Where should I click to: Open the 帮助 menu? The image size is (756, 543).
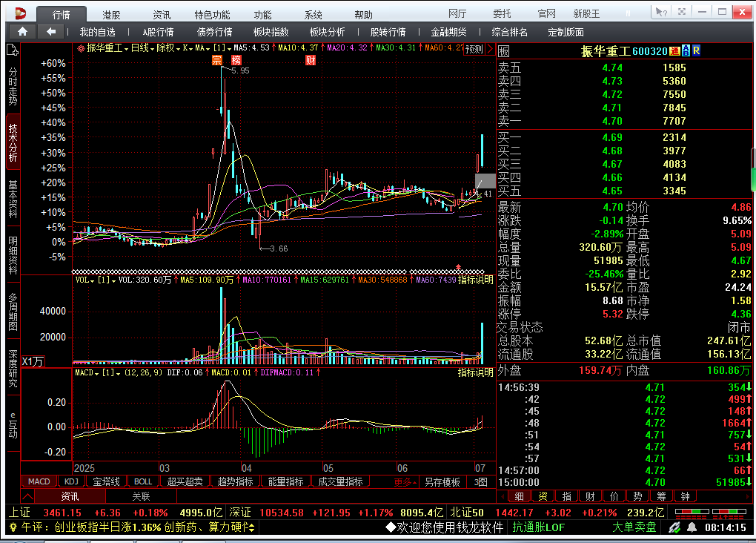point(363,15)
